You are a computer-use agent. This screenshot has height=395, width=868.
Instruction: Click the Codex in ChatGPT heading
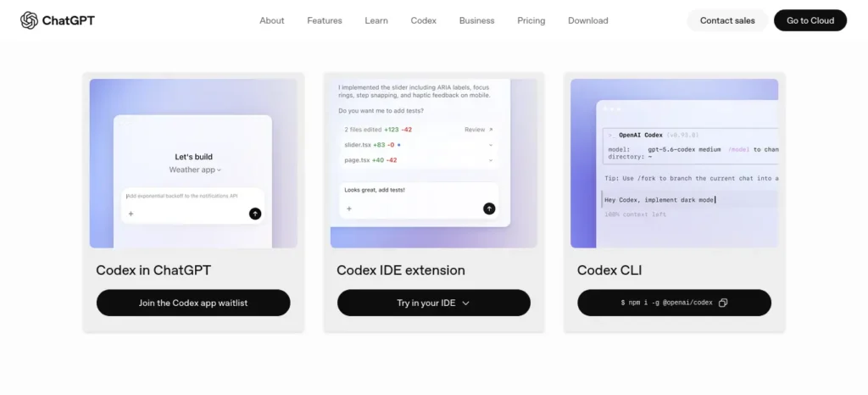[153, 270]
